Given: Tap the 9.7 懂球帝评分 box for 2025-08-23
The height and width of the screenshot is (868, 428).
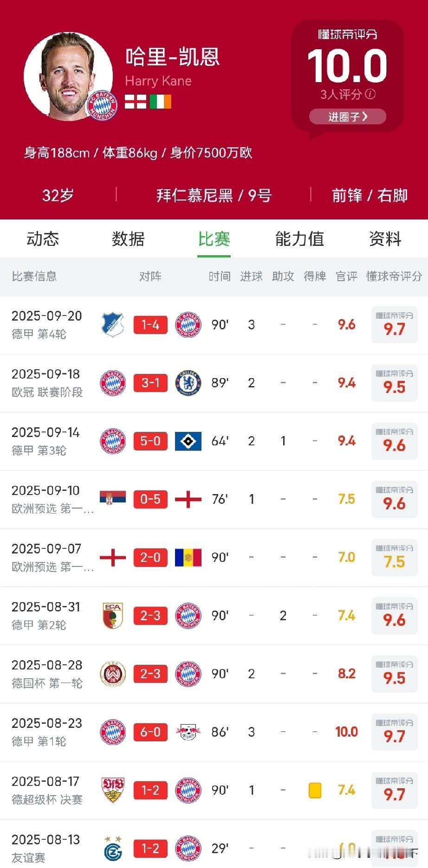Looking at the screenshot, I should [394, 732].
